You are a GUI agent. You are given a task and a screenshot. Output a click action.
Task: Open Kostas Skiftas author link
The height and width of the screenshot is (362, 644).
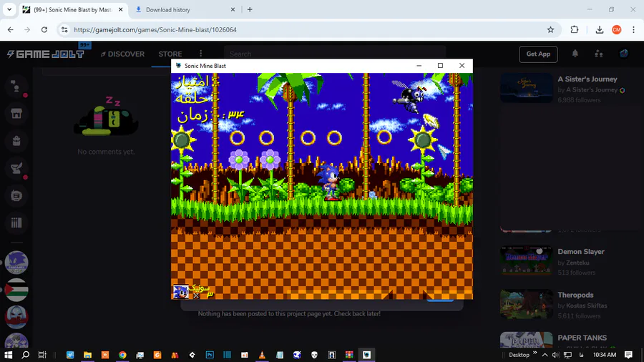click(x=586, y=305)
